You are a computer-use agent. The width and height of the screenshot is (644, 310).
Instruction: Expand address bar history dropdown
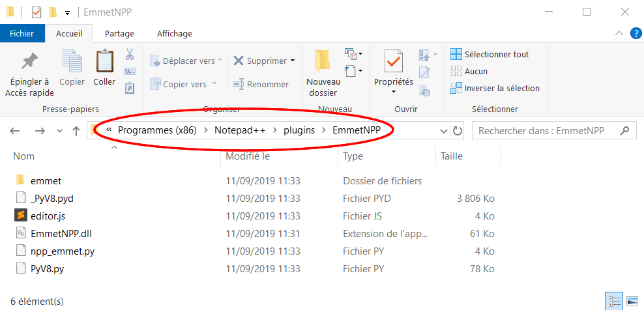click(x=444, y=131)
